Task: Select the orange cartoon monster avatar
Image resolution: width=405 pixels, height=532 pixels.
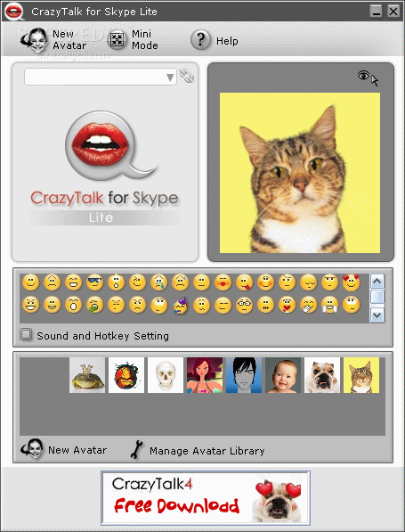Action: 126,375
